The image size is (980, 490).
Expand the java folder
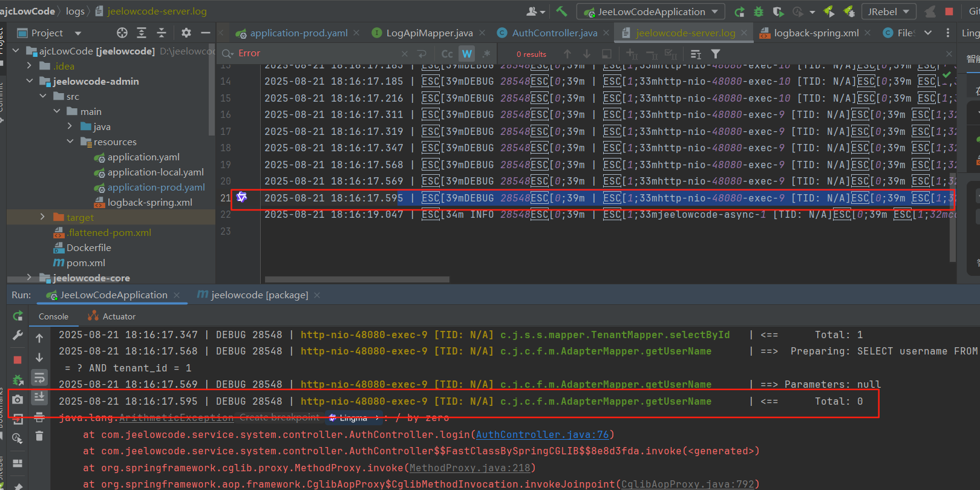pos(70,126)
